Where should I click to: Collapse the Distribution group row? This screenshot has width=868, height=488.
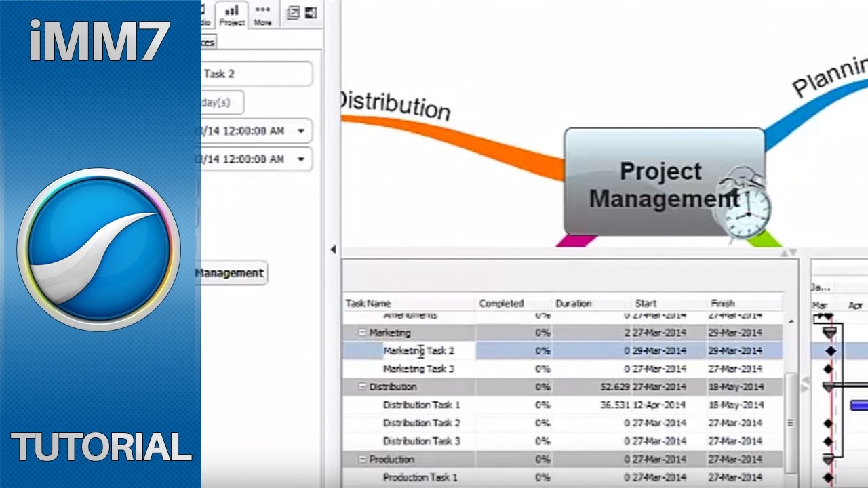[x=362, y=387]
